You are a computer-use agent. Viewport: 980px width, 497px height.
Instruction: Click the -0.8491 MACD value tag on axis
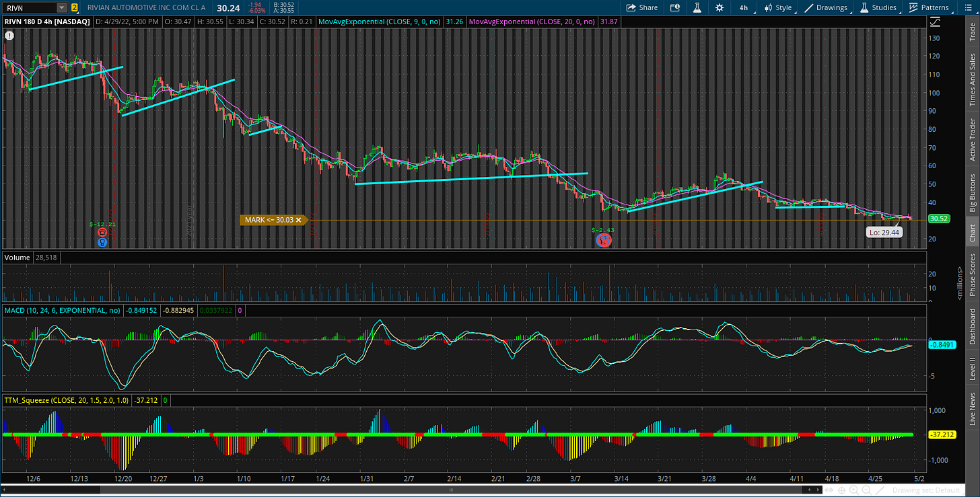(x=942, y=345)
